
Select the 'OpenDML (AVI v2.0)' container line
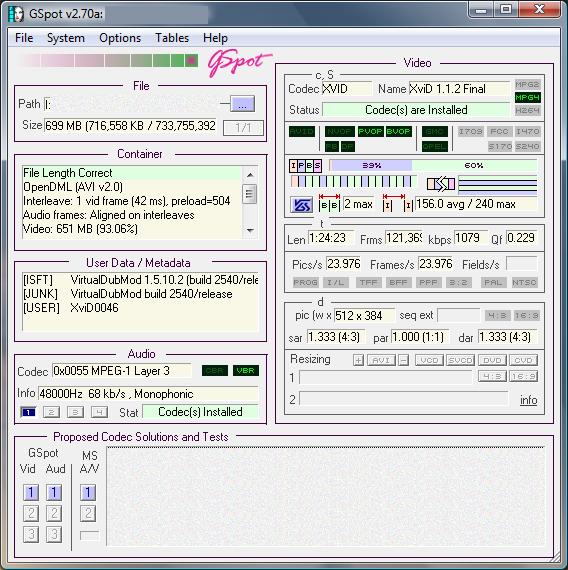coord(132,187)
